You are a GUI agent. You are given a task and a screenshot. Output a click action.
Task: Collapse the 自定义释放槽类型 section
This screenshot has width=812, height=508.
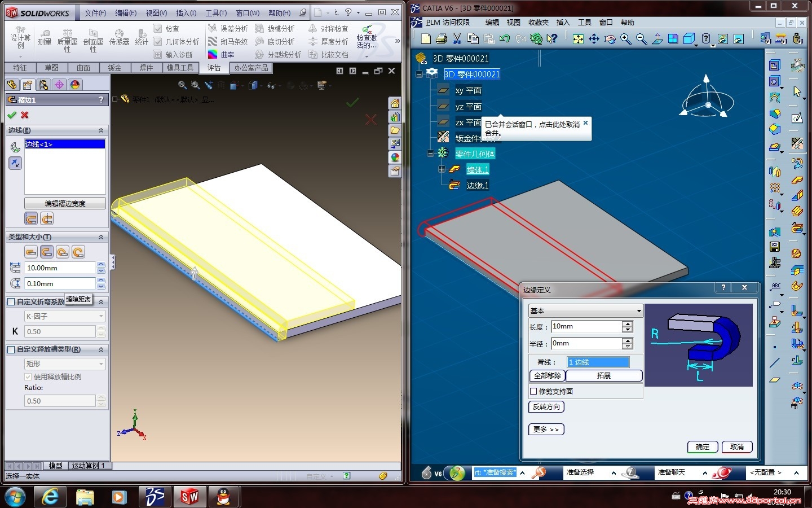[x=101, y=349]
